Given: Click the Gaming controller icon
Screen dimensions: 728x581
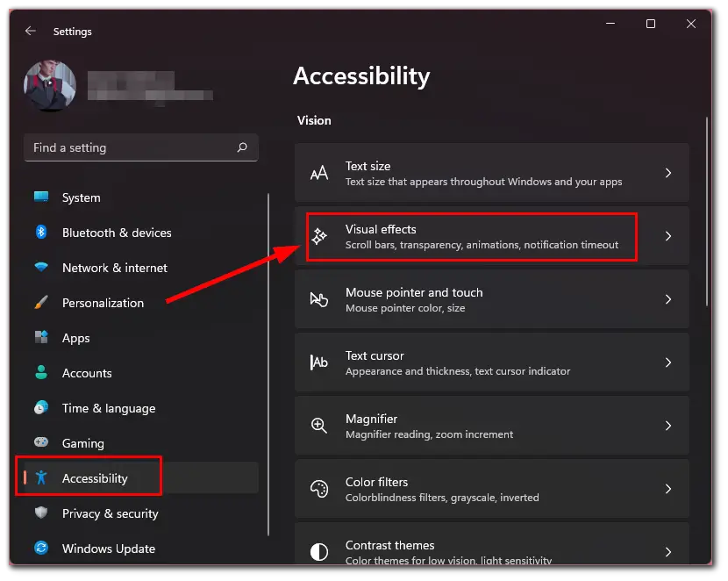Looking at the screenshot, I should point(41,441).
